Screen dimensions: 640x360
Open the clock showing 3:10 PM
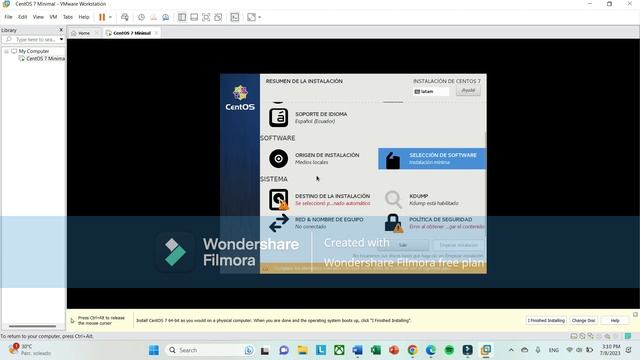610,350
